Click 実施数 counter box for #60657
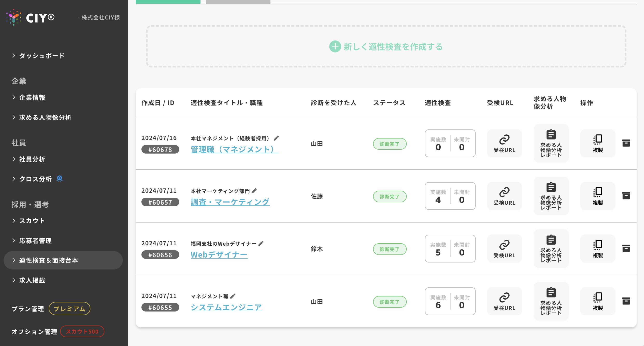Image resolution: width=644 pixels, height=346 pixels. tap(438, 196)
